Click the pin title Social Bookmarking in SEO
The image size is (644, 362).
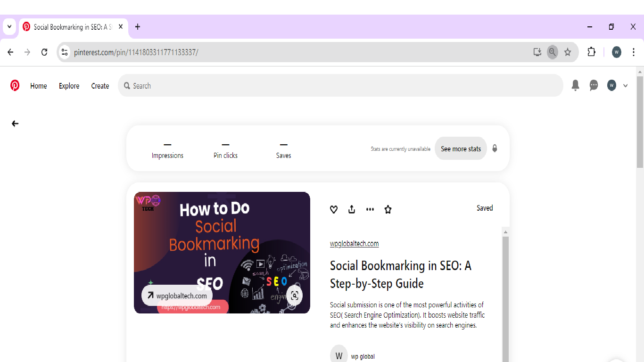(401, 274)
